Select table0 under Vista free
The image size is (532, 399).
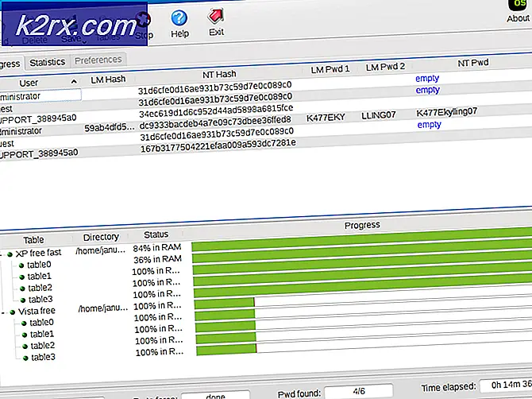click(41, 323)
